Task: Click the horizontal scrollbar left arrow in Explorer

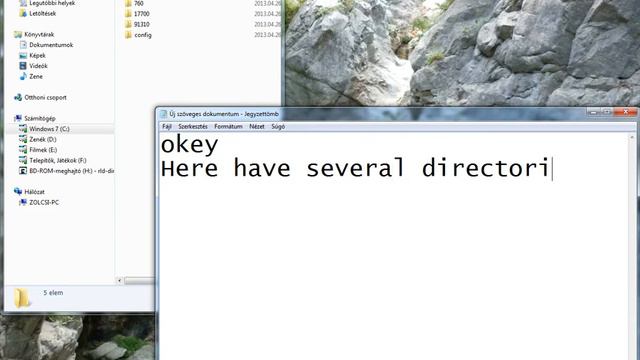Action: (x=119, y=280)
